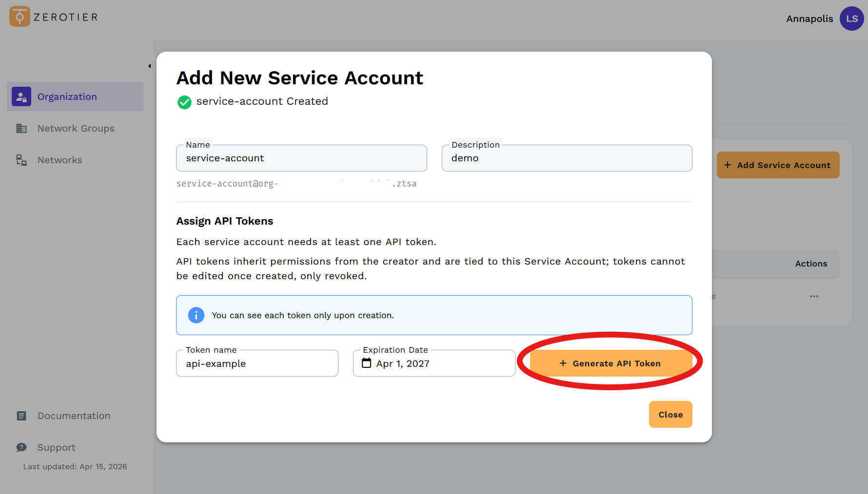Select the Description field containing demo
The image size is (868, 494).
pyautogui.click(x=567, y=158)
